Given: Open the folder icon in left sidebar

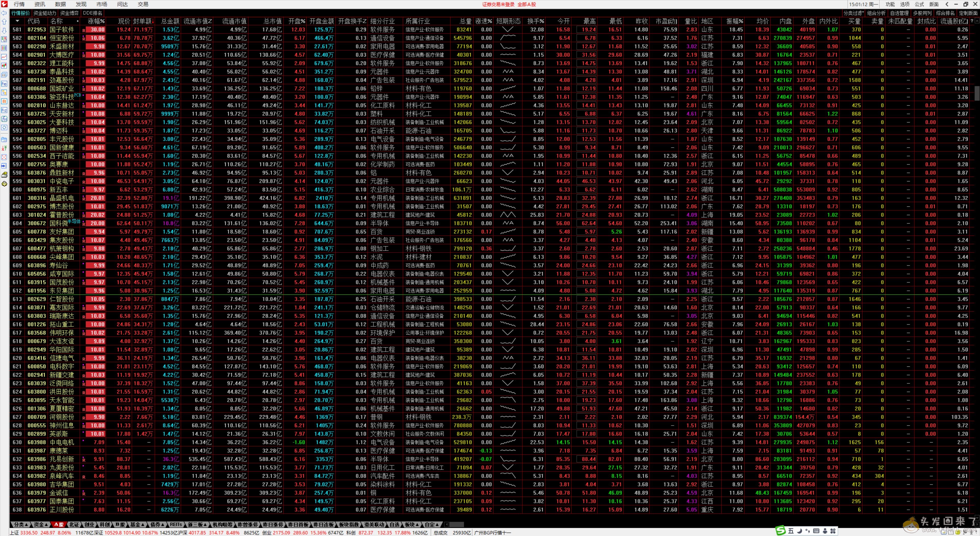Looking at the screenshot, I should (4, 139).
